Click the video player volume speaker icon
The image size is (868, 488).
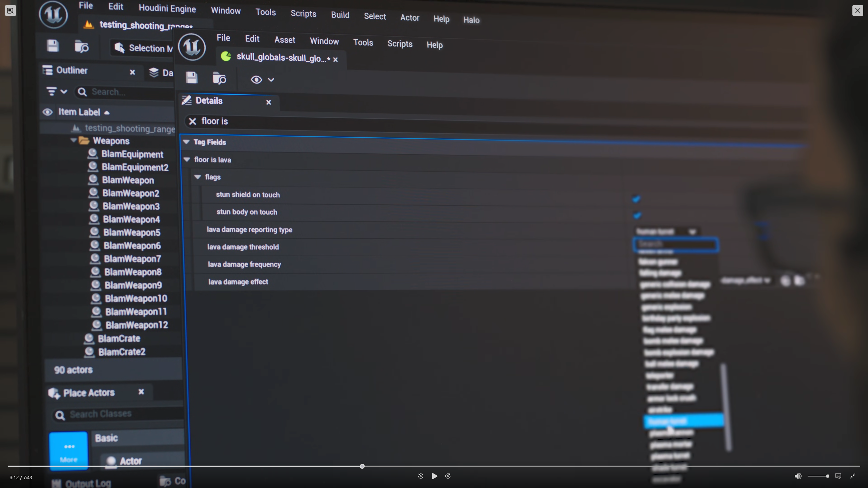point(798,476)
